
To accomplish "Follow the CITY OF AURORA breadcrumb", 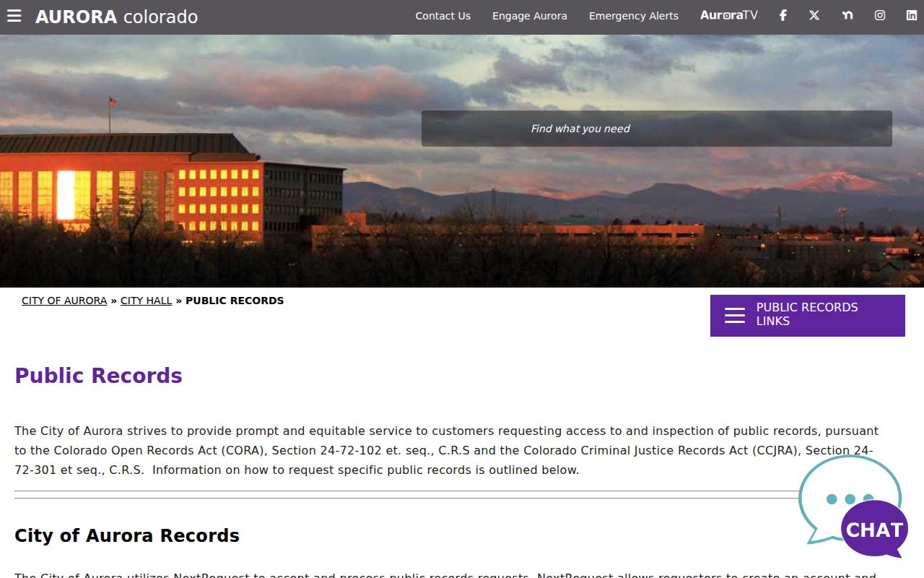I will click(64, 301).
